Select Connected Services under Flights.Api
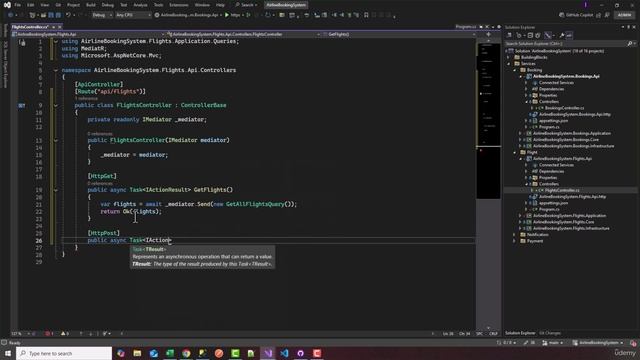Screen dimensions: 640x360 point(556,165)
